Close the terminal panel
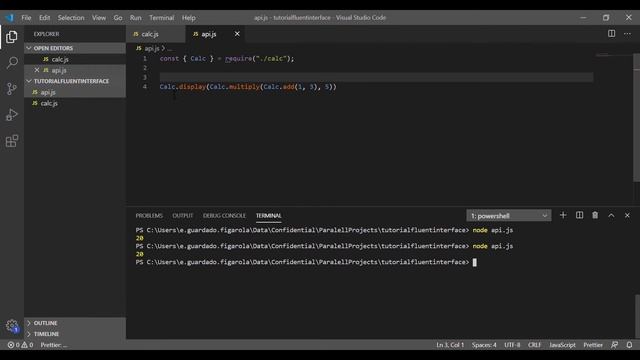 click(627, 215)
